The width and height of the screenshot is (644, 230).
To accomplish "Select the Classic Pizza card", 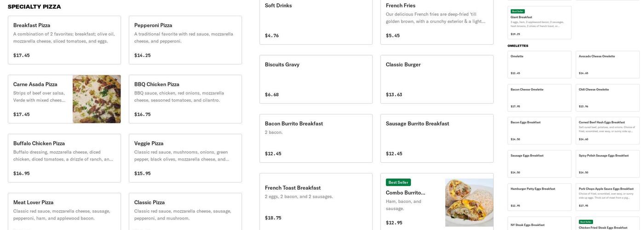I will click(185, 211).
